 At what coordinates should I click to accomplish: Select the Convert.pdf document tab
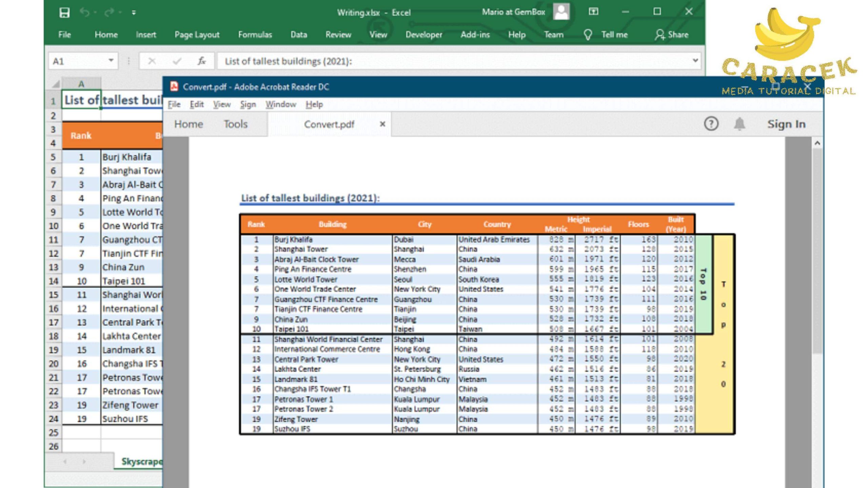tap(329, 124)
